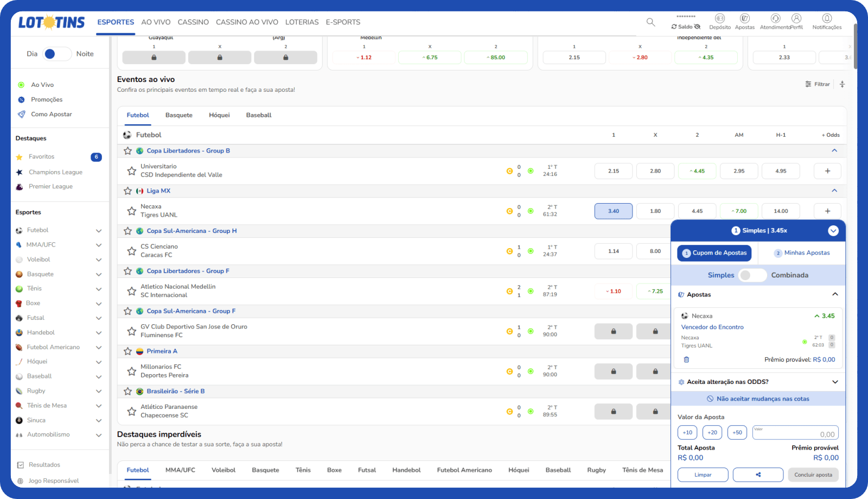Favorite the Brasileirão Série B league star

point(128,391)
